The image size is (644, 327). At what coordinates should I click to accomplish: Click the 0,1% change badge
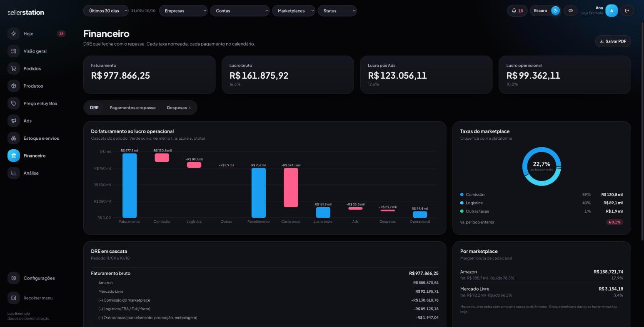[x=614, y=222]
